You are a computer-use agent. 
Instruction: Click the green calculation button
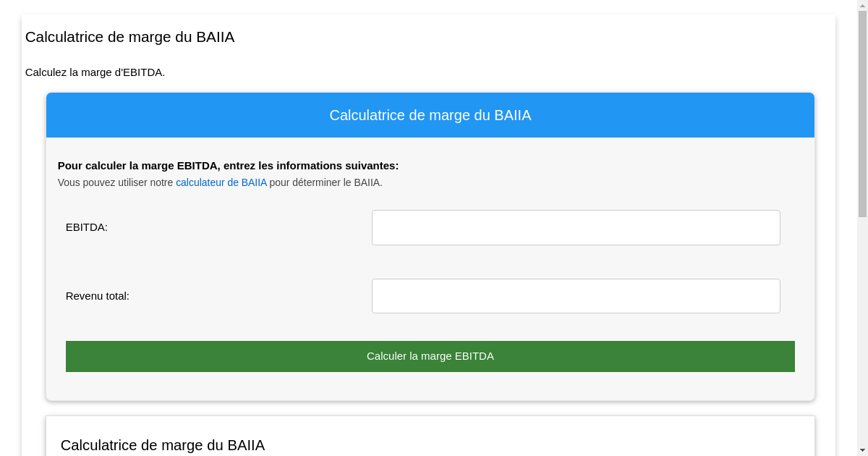coord(430,356)
